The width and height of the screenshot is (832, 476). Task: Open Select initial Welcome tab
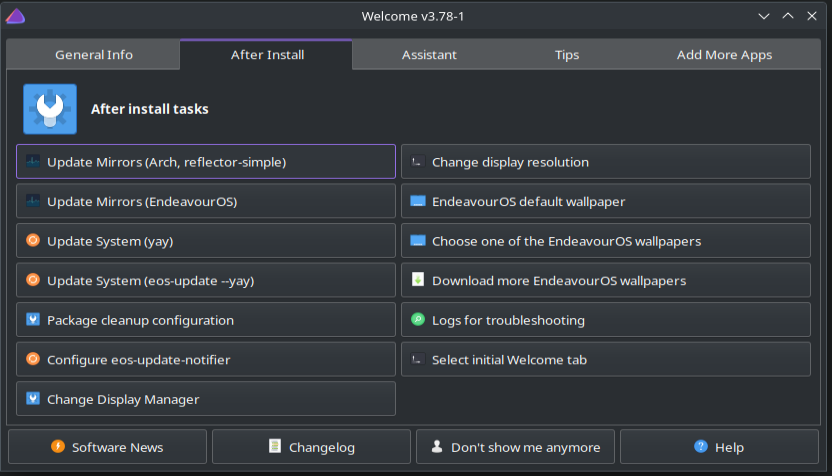[606, 359]
